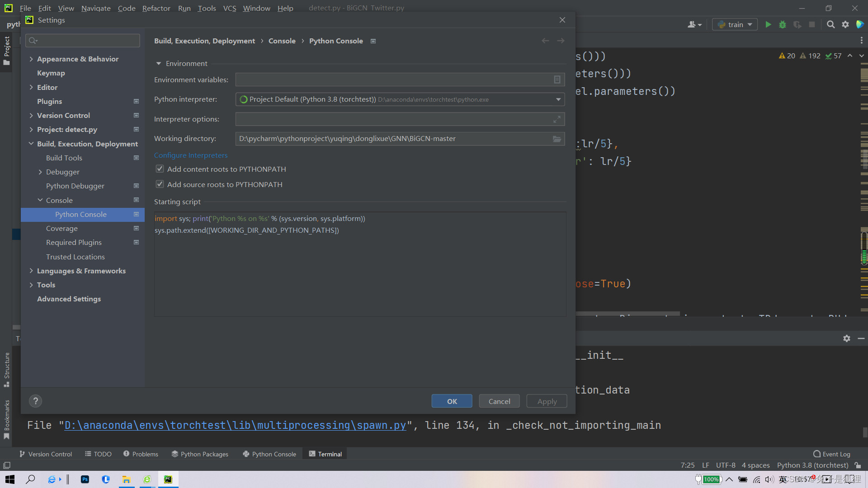Open File Explorer from taskbar
The image size is (868, 488).
pos(127,479)
